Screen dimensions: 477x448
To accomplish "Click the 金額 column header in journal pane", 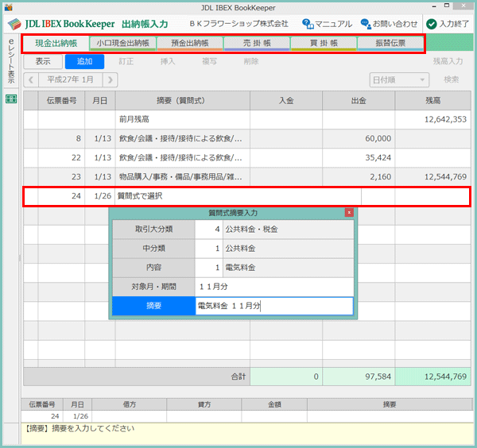I will 274,404.
